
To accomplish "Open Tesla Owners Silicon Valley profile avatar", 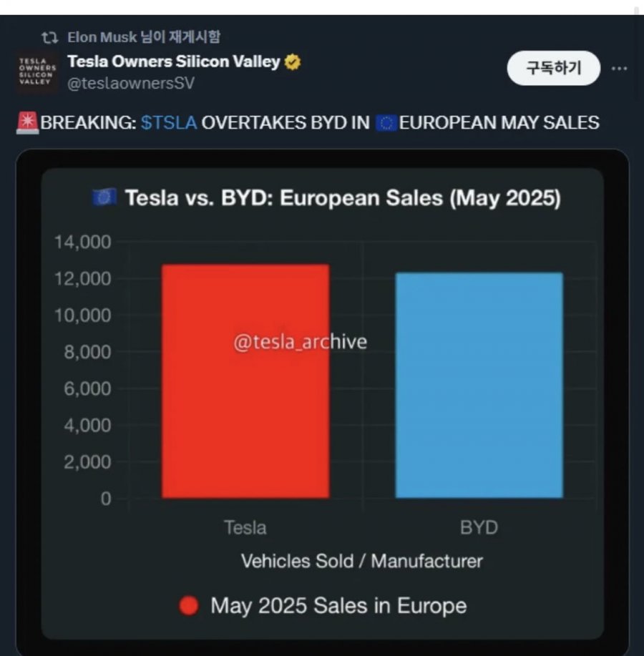I will click(37, 72).
